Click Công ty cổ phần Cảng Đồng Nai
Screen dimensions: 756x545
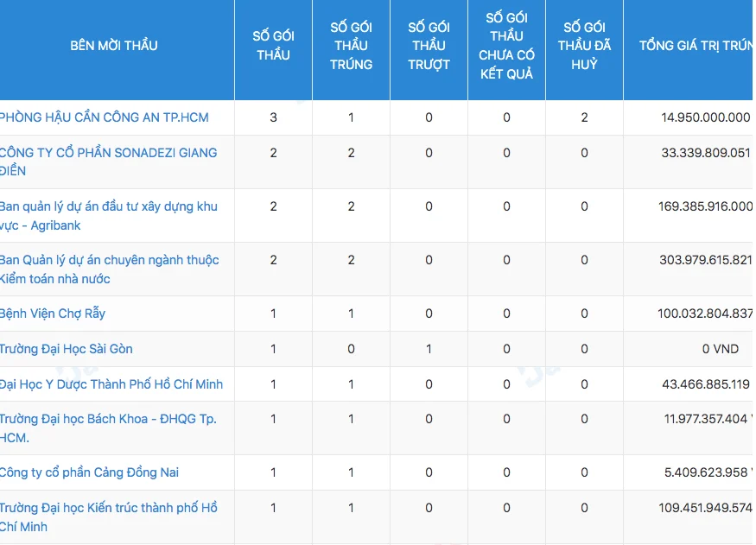[x=89, y=472]
